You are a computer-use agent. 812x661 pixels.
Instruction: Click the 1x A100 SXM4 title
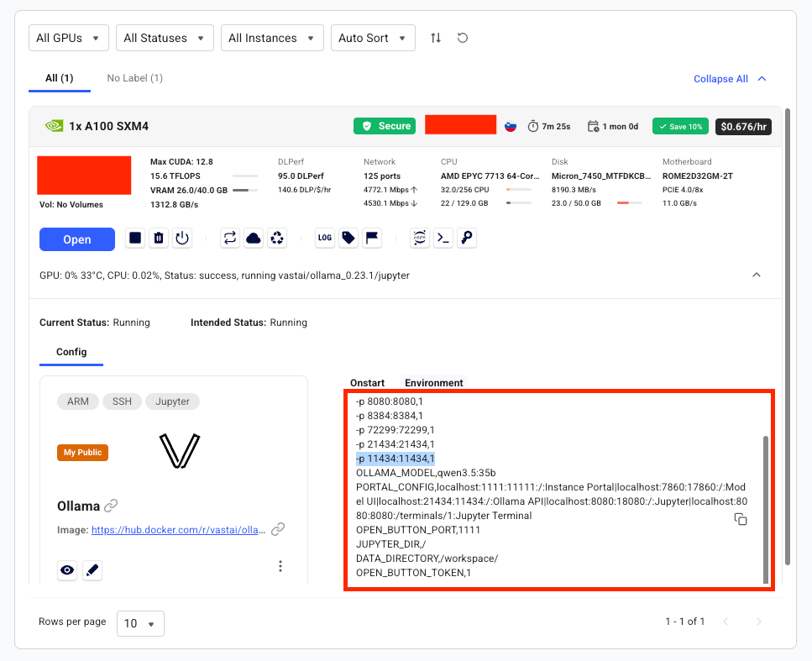point(109,126)
